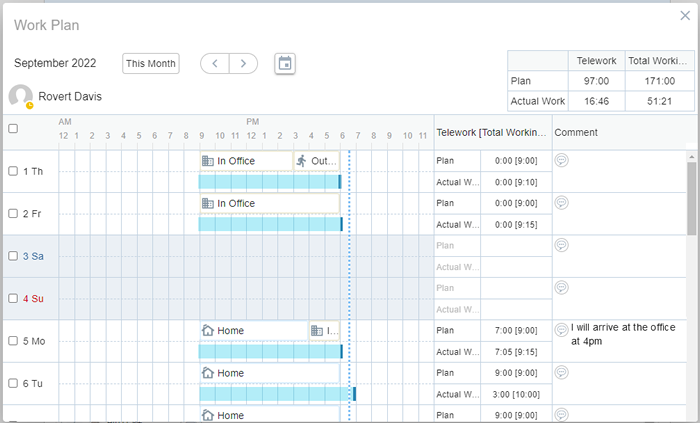
Task: Click Rovert Davis avatar icon
Action: [21, 96]
